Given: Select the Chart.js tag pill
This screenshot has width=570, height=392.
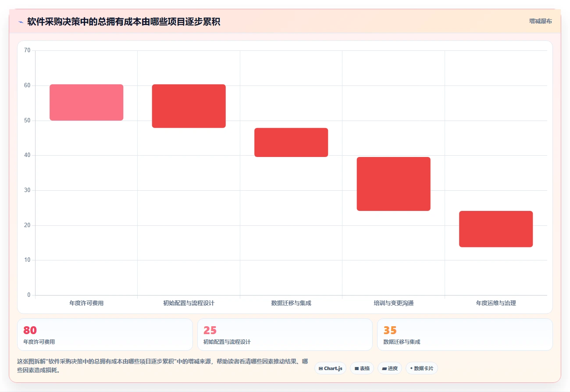Looking at the screenshot, I should [x=330, y=368].
